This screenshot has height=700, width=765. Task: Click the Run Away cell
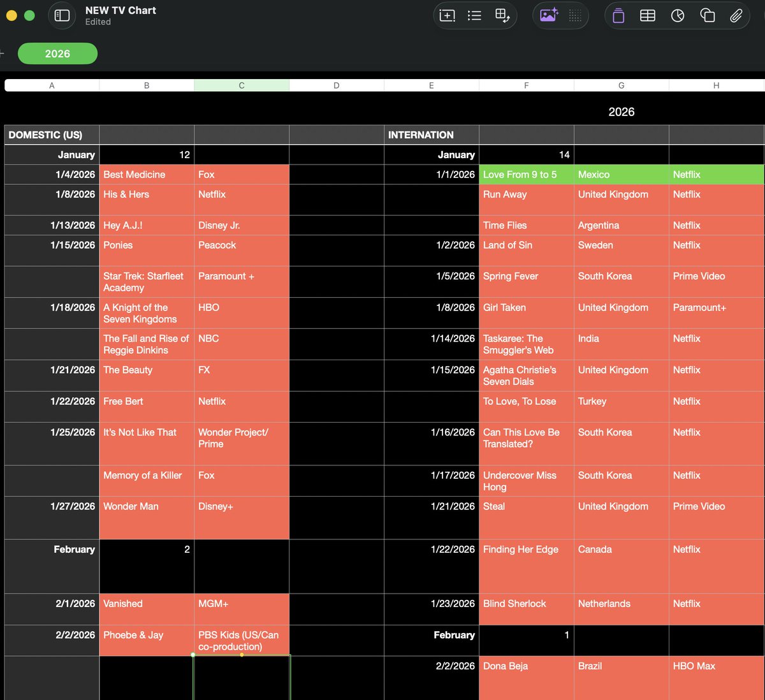coord(527,200)
